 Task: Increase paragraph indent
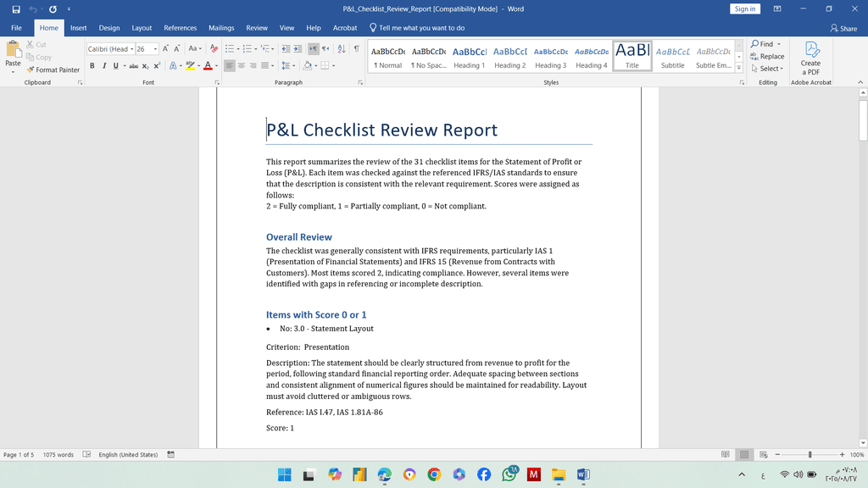pos(298,48)
